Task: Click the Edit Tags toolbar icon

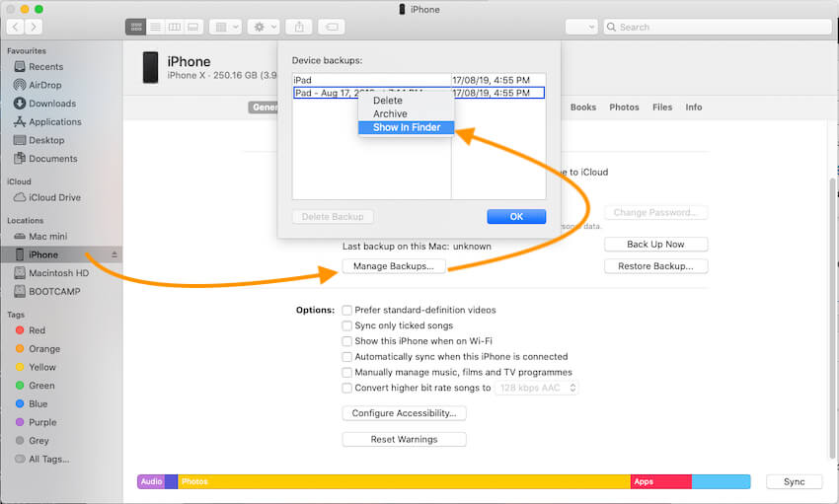Action: click(x=332, y=27)
